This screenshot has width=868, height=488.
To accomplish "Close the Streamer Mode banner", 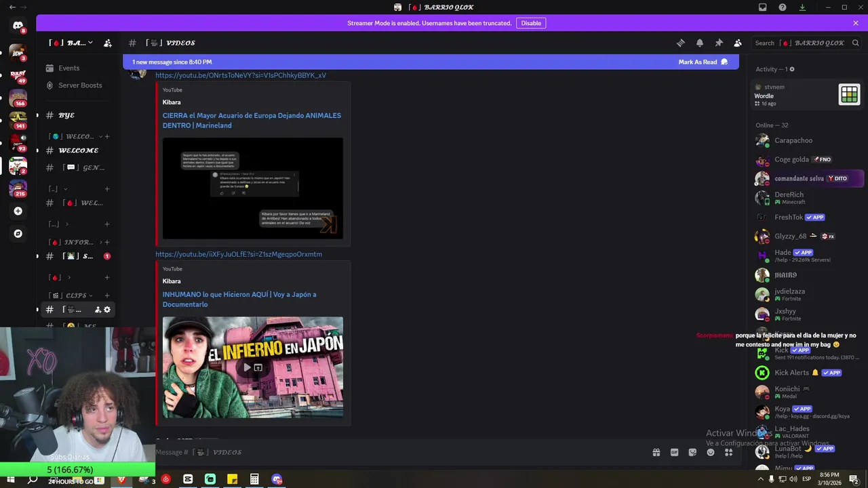I will click(856, 23).
